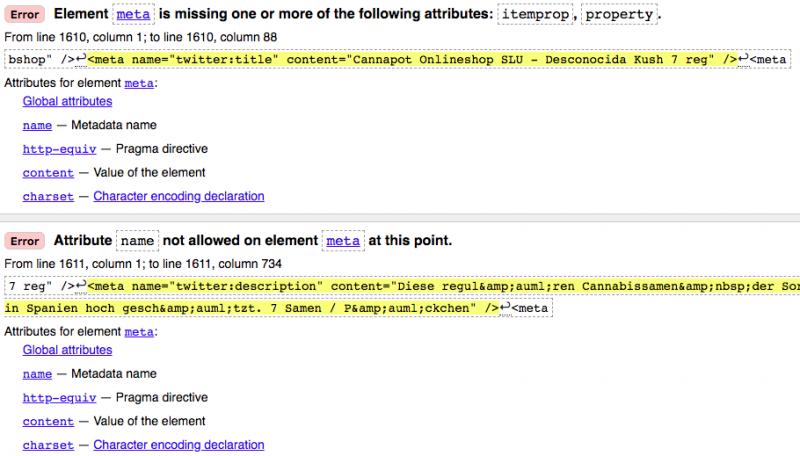Open the meta link in first error heading
The height and width of the screenshot is (456, 800).
[133, 14]
